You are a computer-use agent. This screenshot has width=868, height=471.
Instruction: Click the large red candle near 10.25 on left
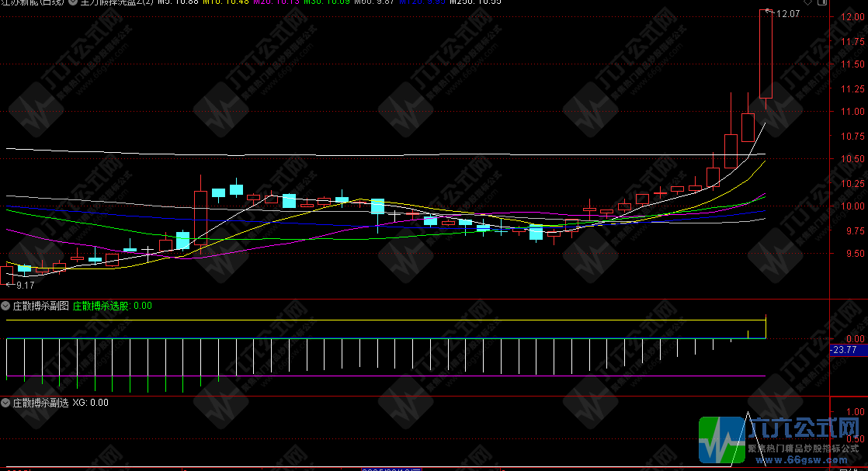tap(200, 217)
